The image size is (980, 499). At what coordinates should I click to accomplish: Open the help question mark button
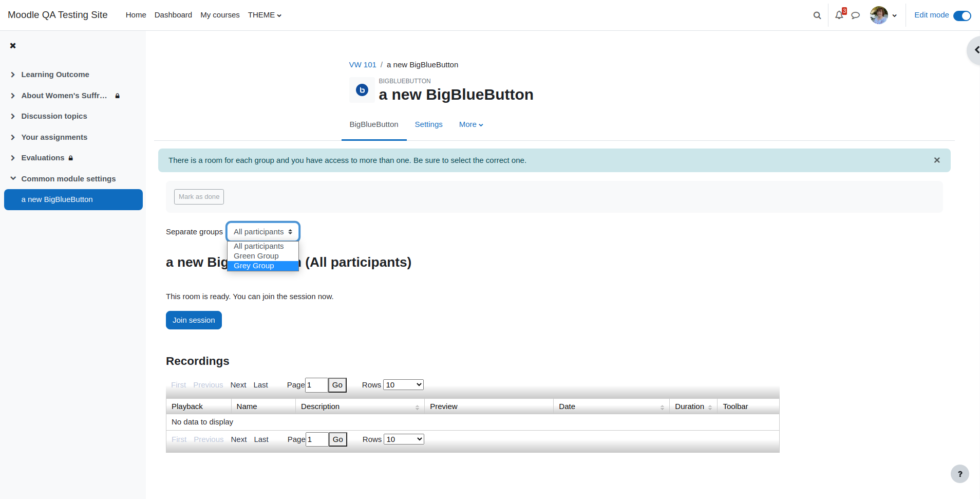pos(960,474)
